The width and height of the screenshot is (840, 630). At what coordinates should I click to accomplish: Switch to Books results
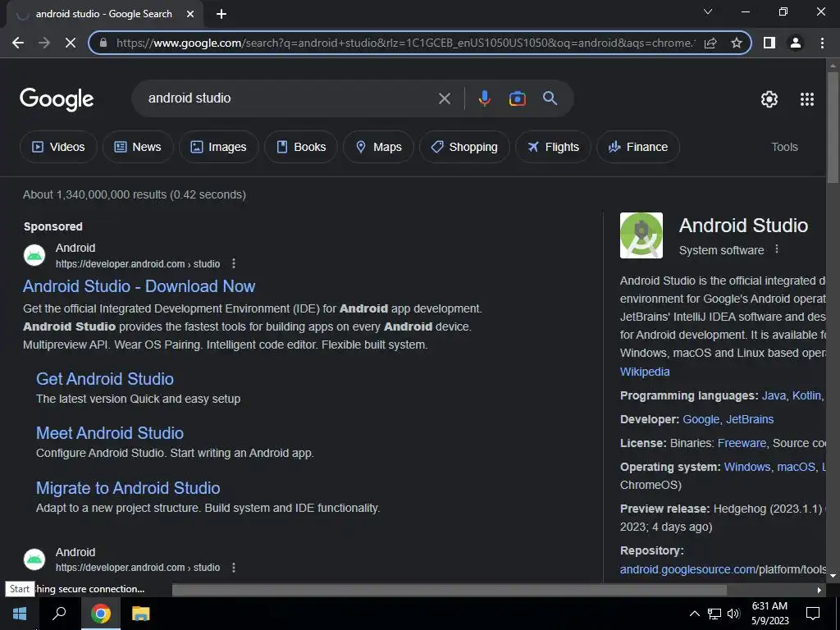point(300,147)
